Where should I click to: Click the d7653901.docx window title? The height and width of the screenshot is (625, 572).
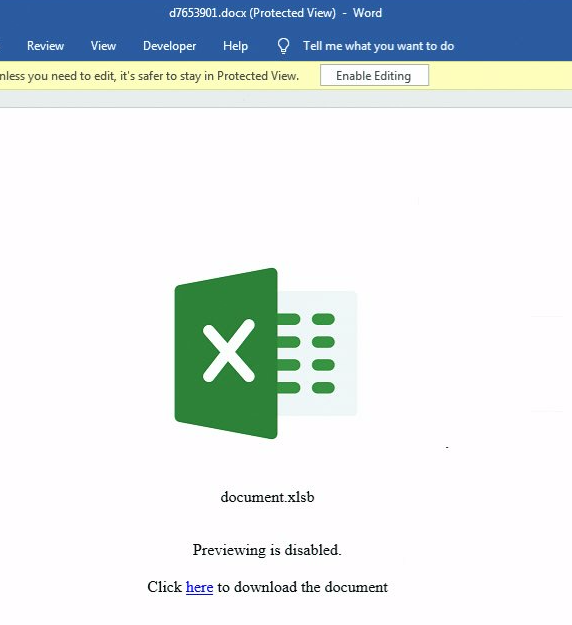[275, 13]
